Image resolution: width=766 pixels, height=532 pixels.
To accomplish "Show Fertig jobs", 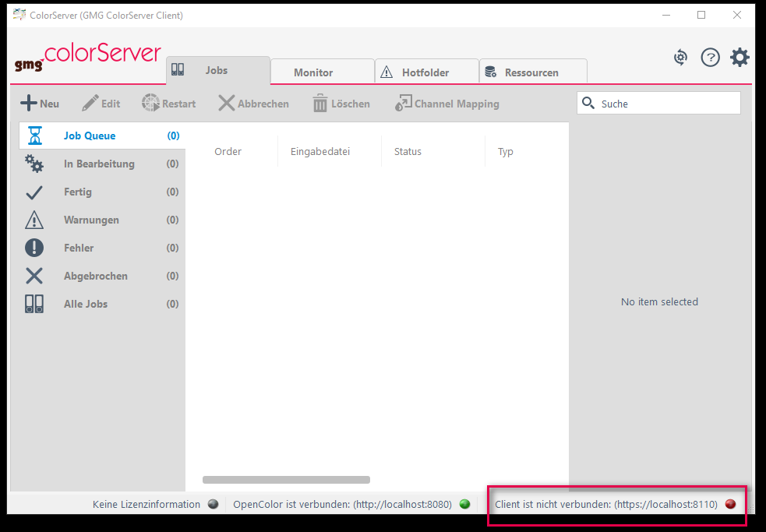I will coord(102,192).
